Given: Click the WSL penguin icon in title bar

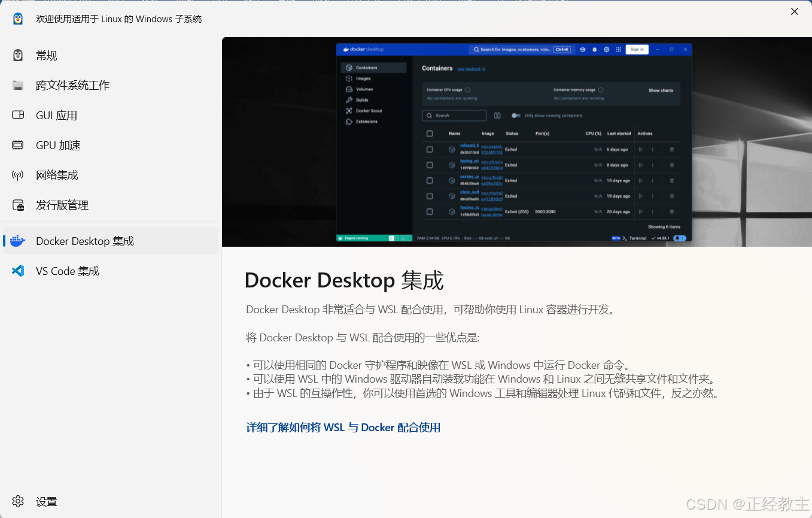Looking at the screenshot, I should coord(18,19).
